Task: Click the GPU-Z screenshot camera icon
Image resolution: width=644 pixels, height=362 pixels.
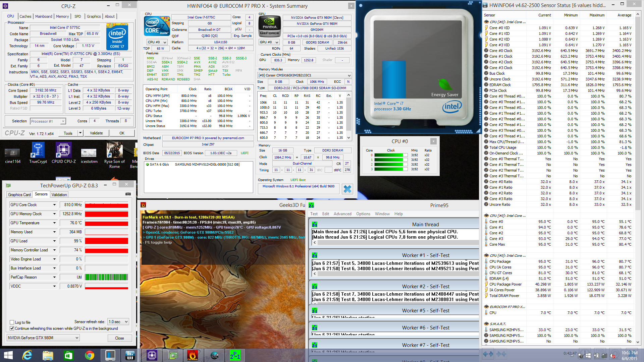Action: (128, 194)
